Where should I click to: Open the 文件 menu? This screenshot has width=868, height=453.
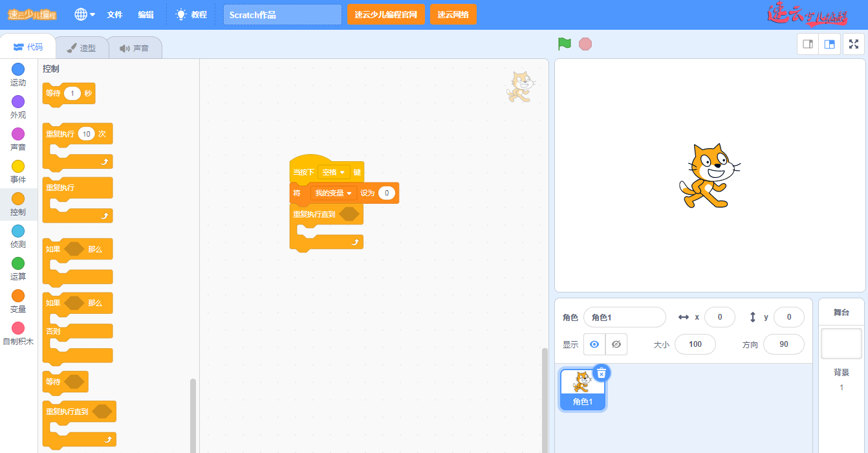[x=114, y=14]
